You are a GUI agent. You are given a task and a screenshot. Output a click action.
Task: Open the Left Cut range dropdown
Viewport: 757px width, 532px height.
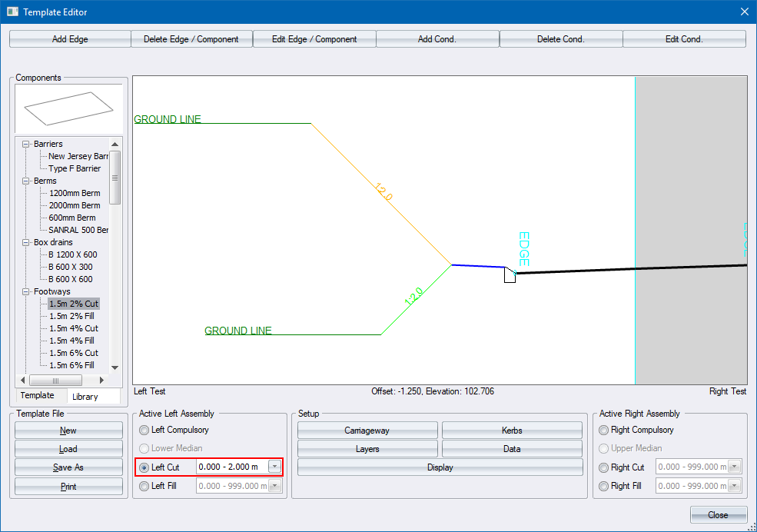pos(274,467)
